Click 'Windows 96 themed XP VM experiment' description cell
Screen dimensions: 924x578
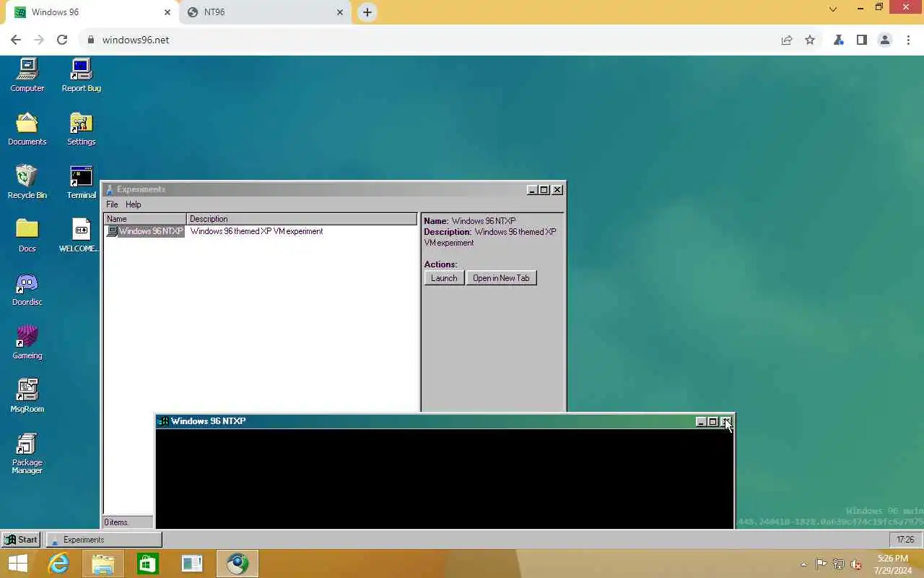tap(256, 231)
